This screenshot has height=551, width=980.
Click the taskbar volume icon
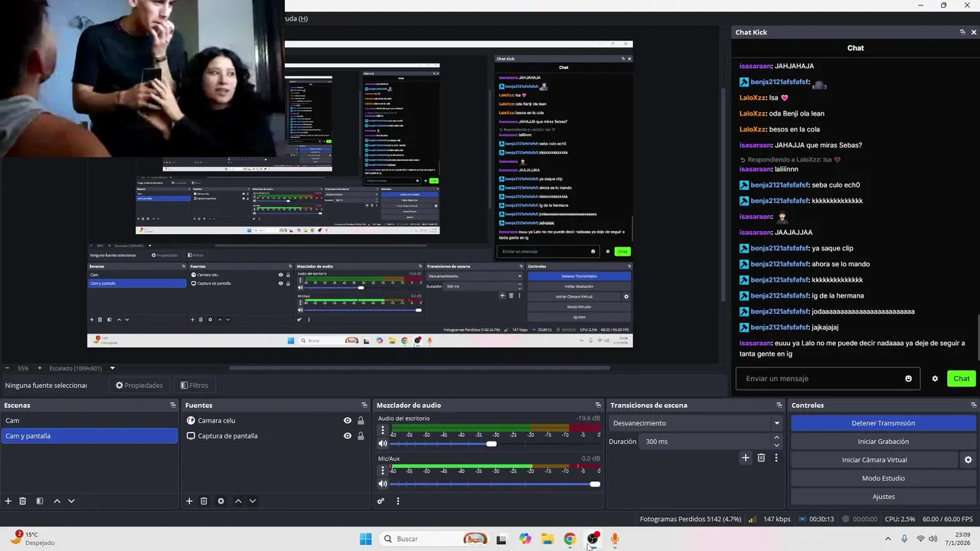coord(933,539)
